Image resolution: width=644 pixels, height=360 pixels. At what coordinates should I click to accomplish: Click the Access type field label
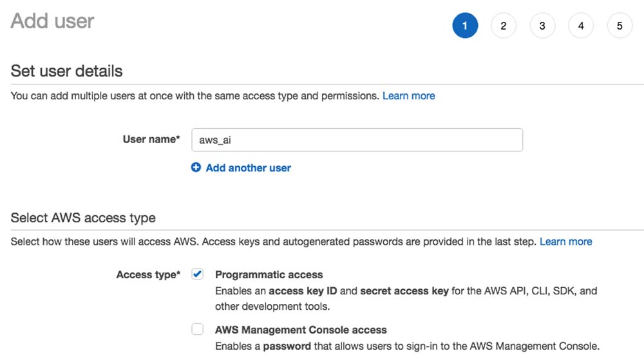tap(148, 275)
